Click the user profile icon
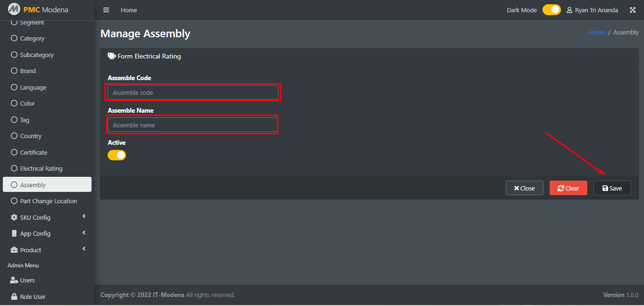The image size is (644, 306). [x=569, y=10]
